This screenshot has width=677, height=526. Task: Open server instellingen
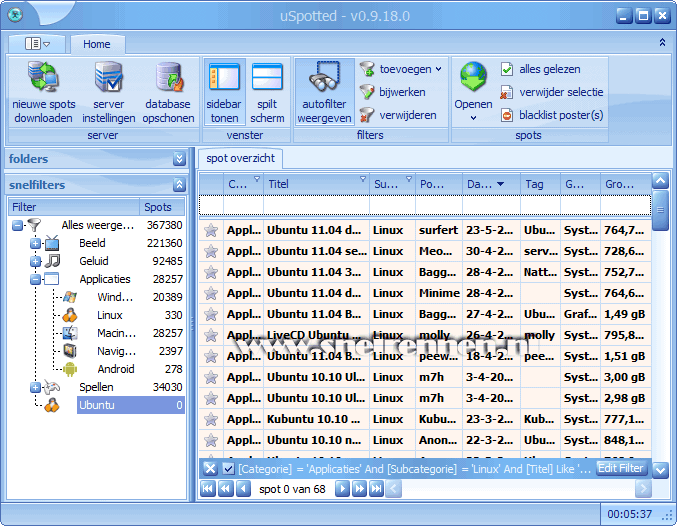click(108, 92)
